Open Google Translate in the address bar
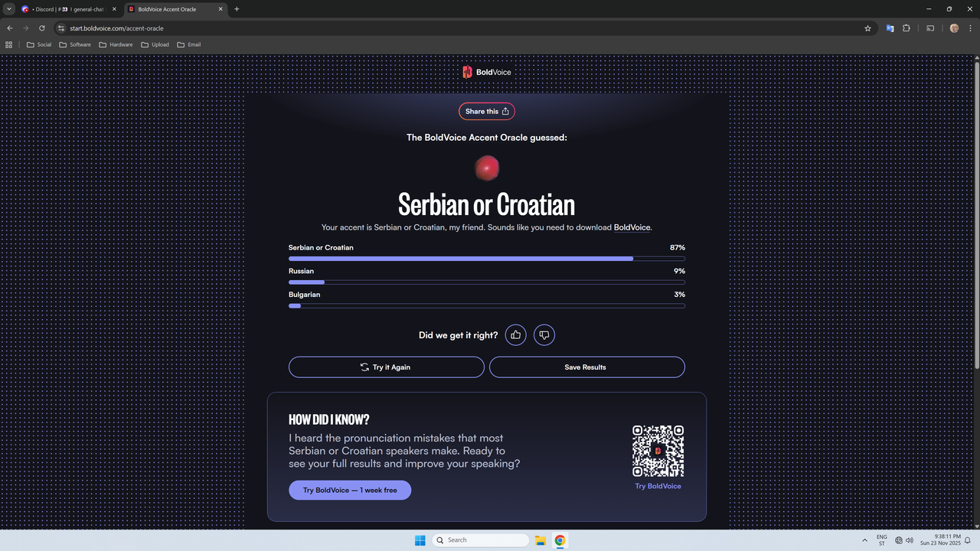 (x=890, y=28)
